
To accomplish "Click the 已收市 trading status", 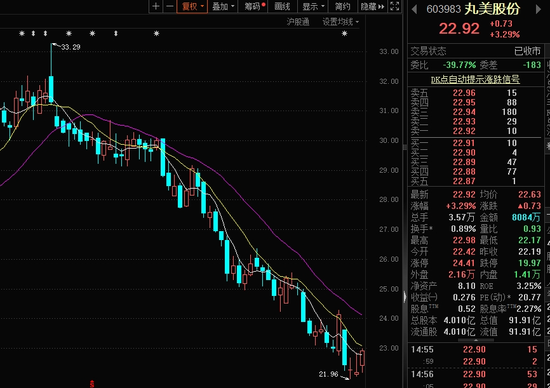I will coord(528,51).
